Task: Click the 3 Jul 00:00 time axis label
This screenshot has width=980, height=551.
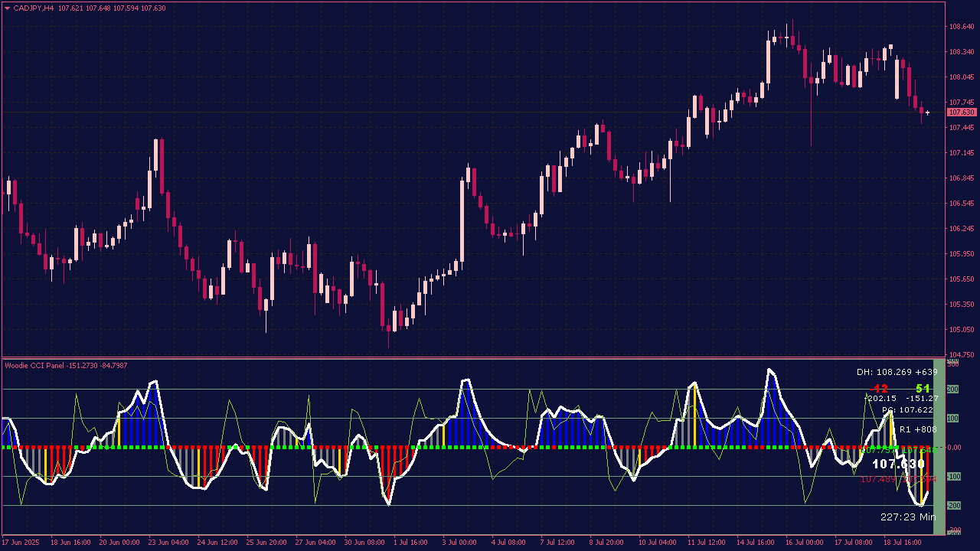Action: [459, 543]
